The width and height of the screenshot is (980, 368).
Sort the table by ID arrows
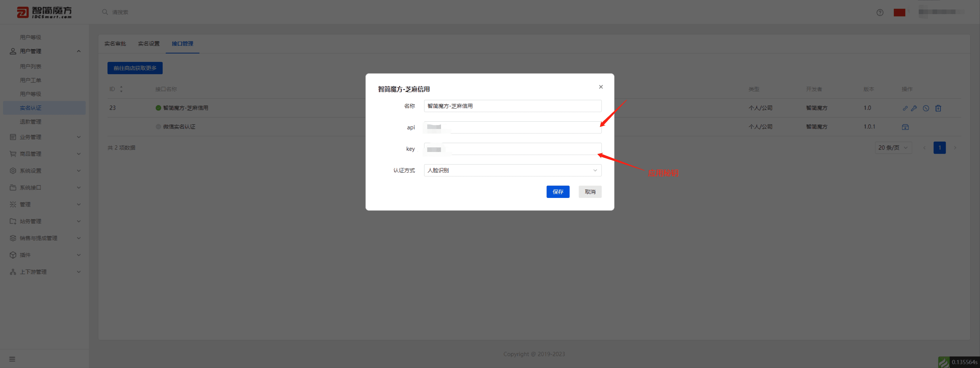point(121,89)
